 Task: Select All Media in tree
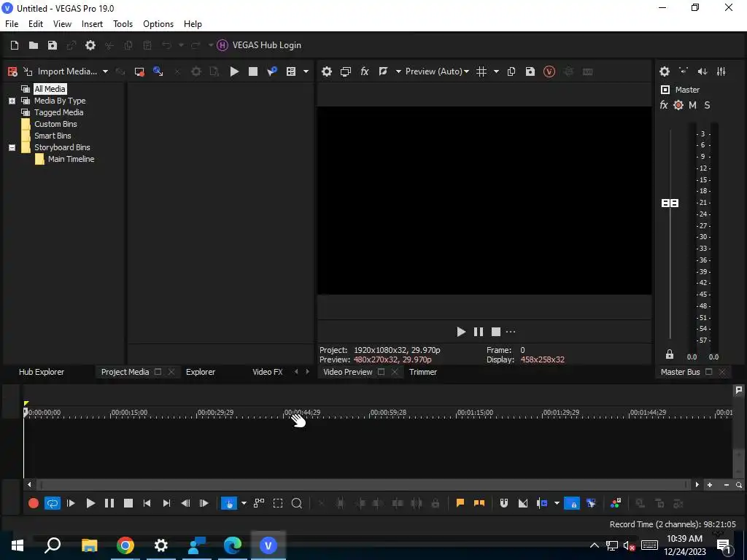click(x=50, y=89)
